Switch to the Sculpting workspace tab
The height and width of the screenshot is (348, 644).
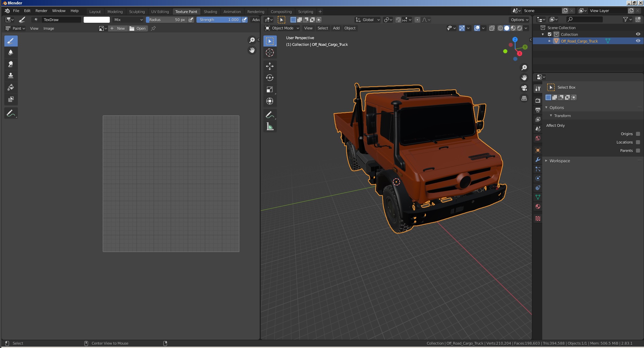[x=137, y=12]
